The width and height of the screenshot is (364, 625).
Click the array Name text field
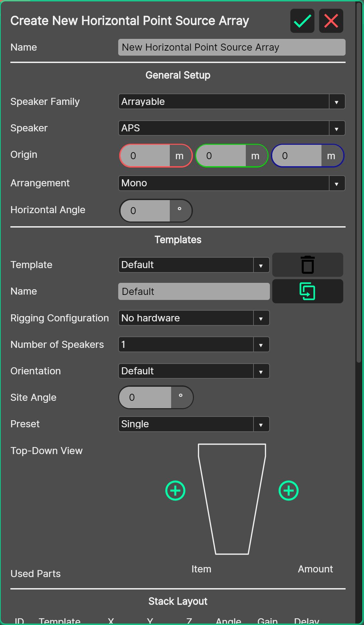coord(231,47)
